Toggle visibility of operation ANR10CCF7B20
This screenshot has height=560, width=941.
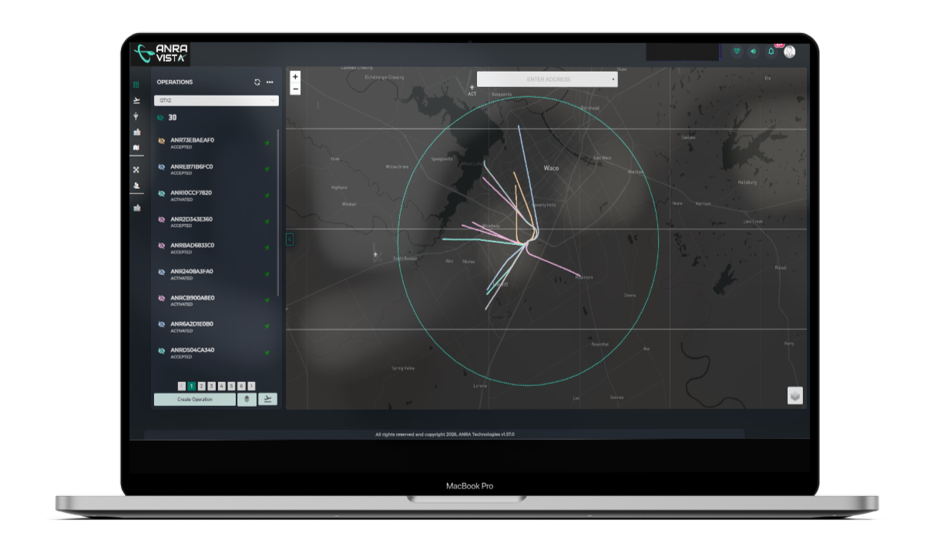coord(161,193)
